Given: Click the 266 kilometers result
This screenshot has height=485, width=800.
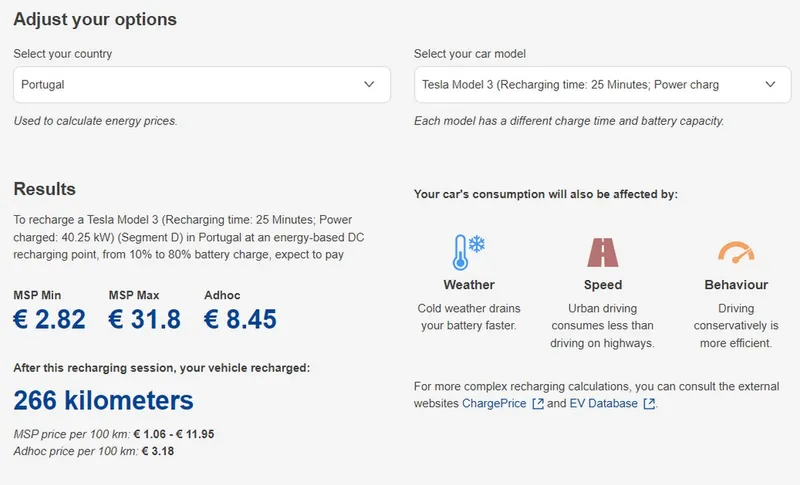Looking at the screenshot, I should [x=103, y=401].
